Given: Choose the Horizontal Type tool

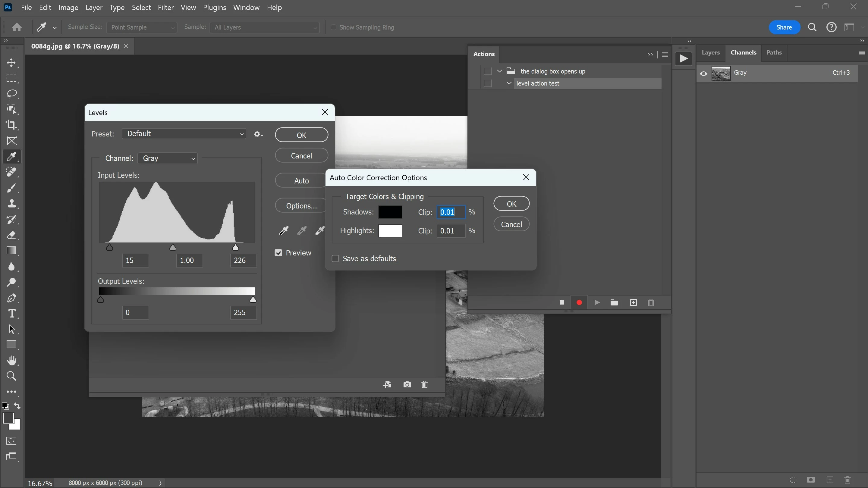Looking at the screenshot, I should coord(11,314).
